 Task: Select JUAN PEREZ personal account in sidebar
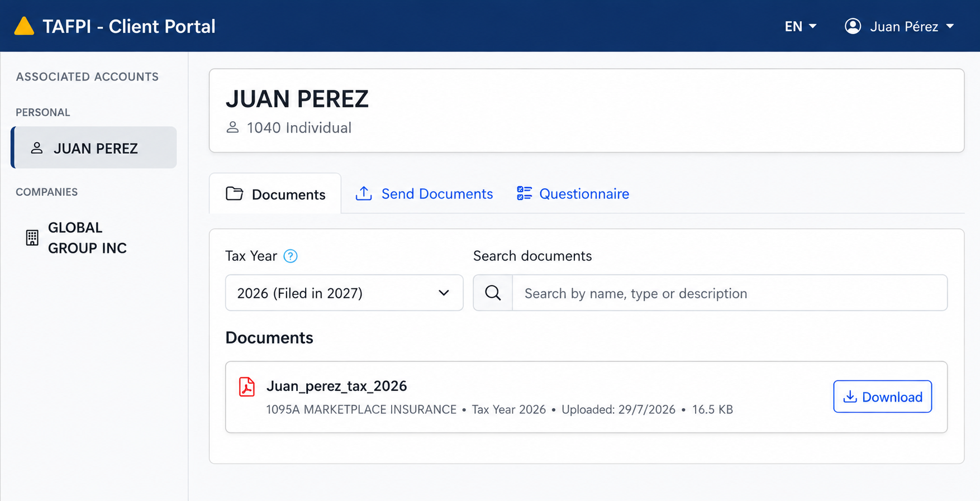point(94,147)
